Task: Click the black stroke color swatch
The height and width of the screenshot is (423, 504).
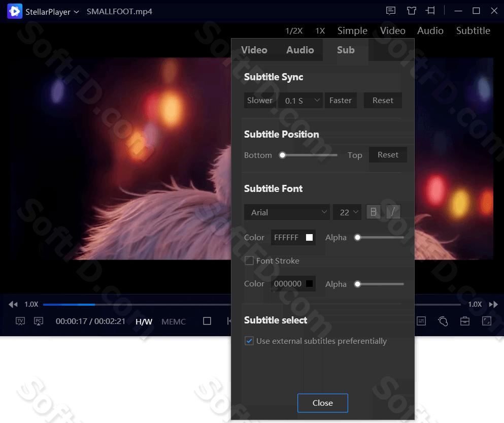Action: tap(309, 284)
